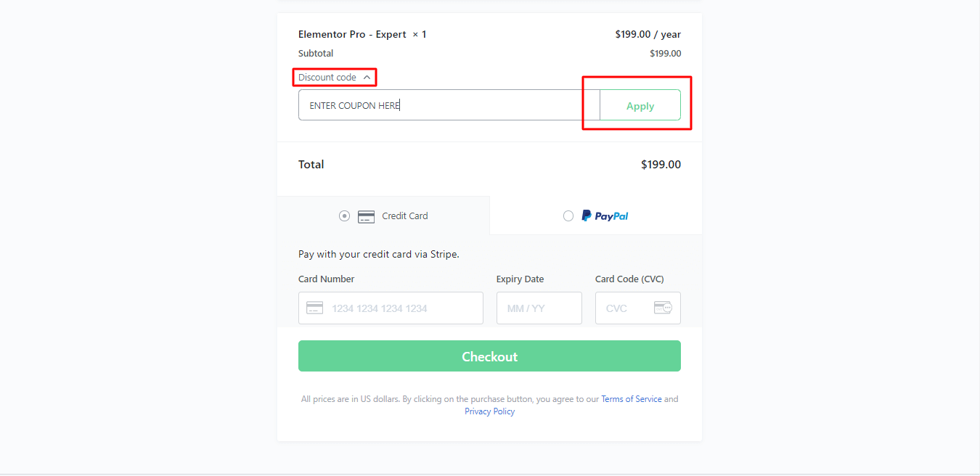Select the Credit Card radio button

[x=344, y=216]
